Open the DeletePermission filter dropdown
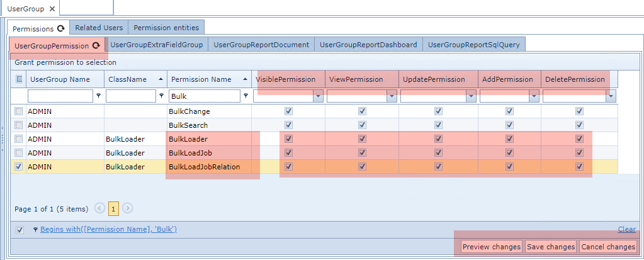This screenshot has width=644, height=260. point(611,96)
